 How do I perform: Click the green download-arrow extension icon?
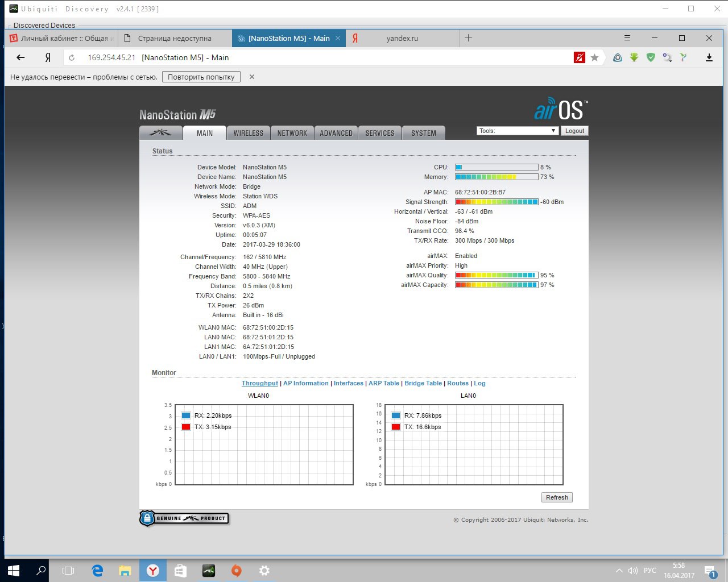click(634, 57)
